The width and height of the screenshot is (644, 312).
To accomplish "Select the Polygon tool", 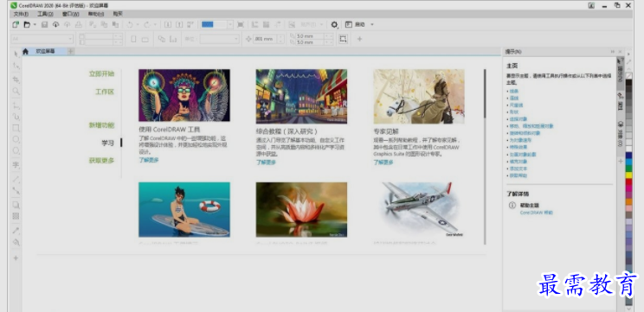I will 16,151.
